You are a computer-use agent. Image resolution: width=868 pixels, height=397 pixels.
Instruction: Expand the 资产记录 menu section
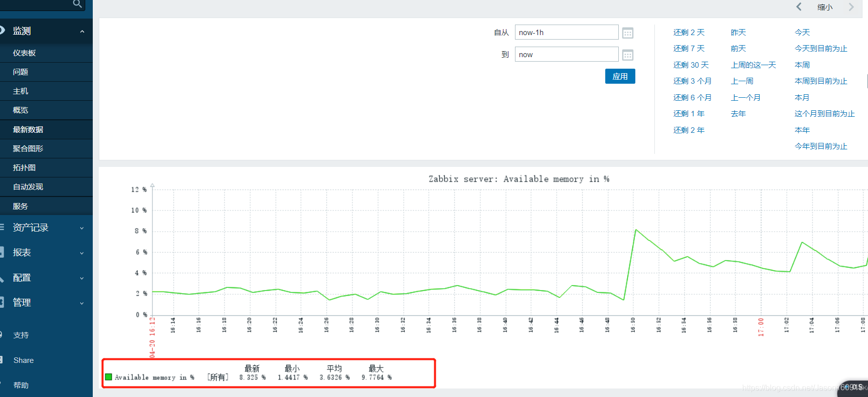click(x=82, y=228)
